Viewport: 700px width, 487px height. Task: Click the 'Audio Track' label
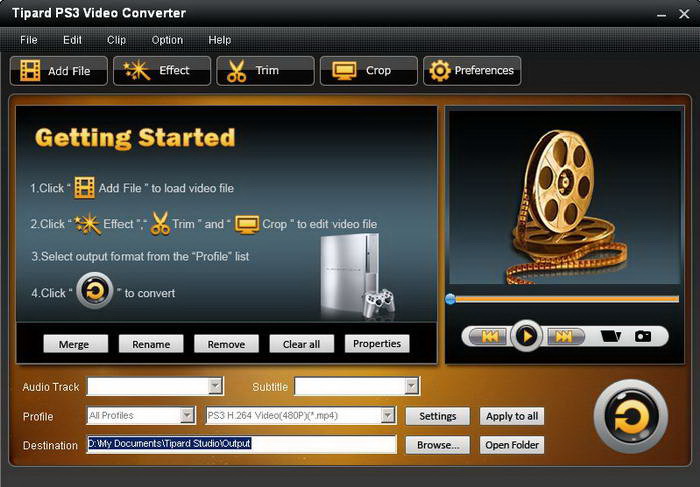pos(50,387)
